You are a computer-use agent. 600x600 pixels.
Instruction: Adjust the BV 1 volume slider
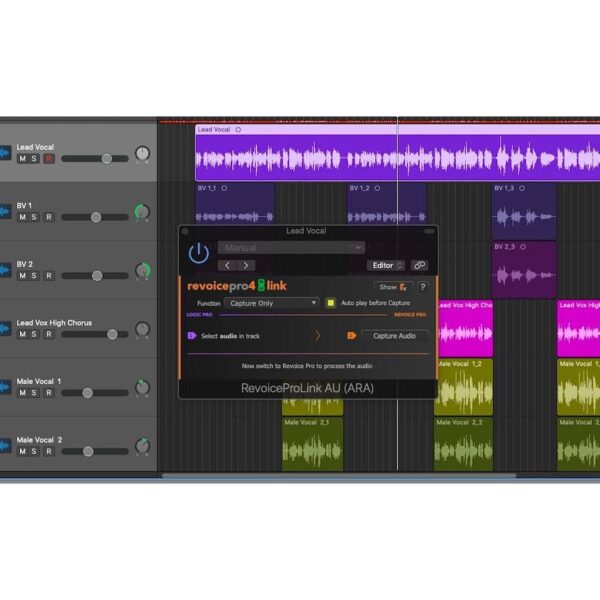95,217
